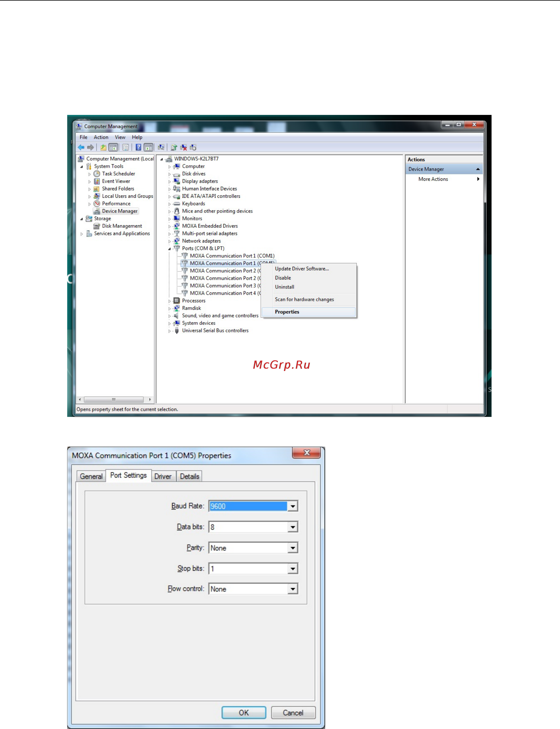Click the Shared Folders icon
The image size is (560, 729).
97,189
